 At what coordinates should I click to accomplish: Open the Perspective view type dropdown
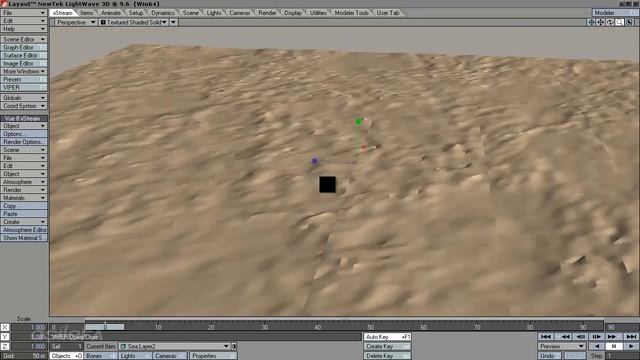point(76,22)
